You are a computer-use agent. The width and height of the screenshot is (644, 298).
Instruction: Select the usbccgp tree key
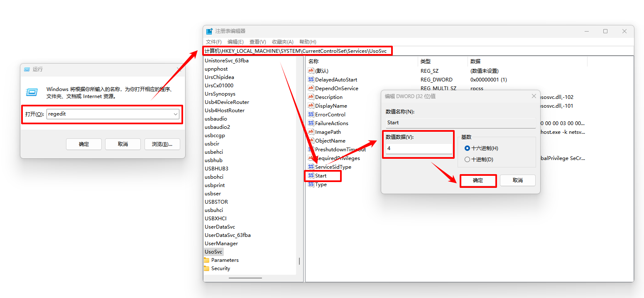(215, 135)
